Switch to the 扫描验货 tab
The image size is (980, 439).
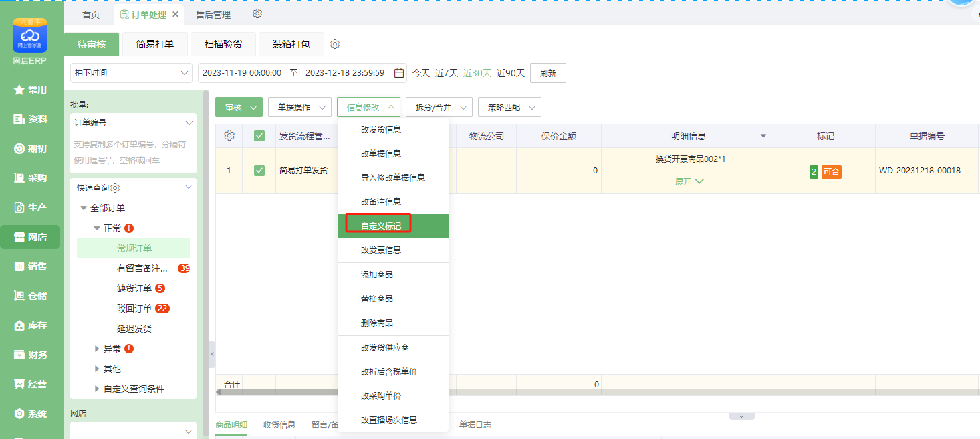click(x=223, y=44)
